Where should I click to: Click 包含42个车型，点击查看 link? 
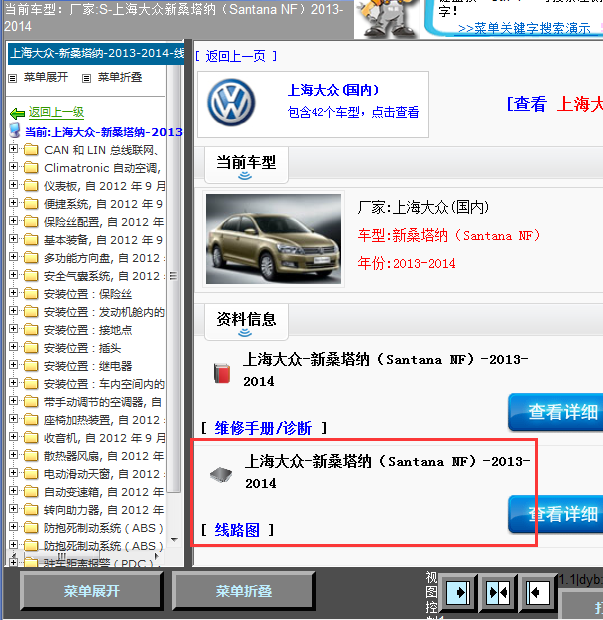point(353,112)
